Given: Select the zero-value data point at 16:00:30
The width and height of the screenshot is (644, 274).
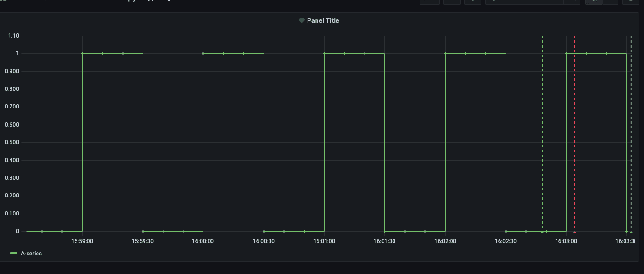Looking at the screenshot, I should click(x=264, y=232).
